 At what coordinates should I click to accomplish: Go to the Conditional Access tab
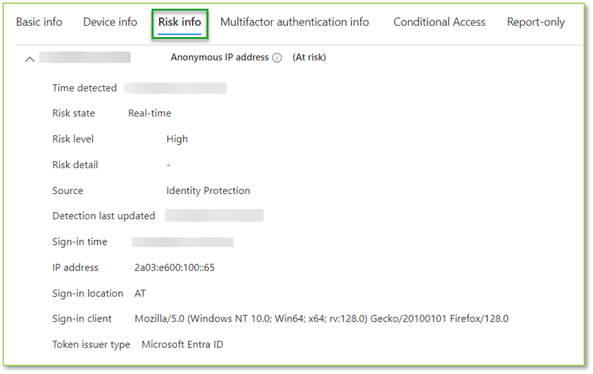(x=439, y=22)
